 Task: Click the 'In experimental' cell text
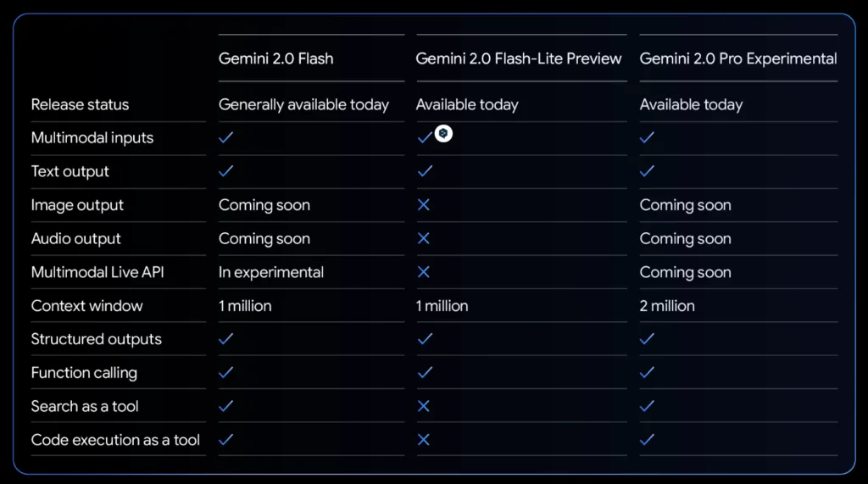pyautogui.click(x=271, y=272)
